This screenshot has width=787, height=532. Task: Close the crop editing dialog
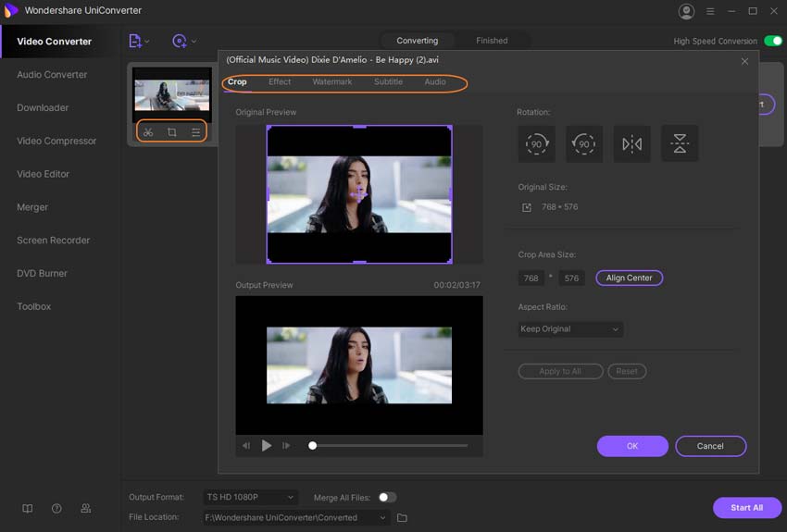[744, 61]
